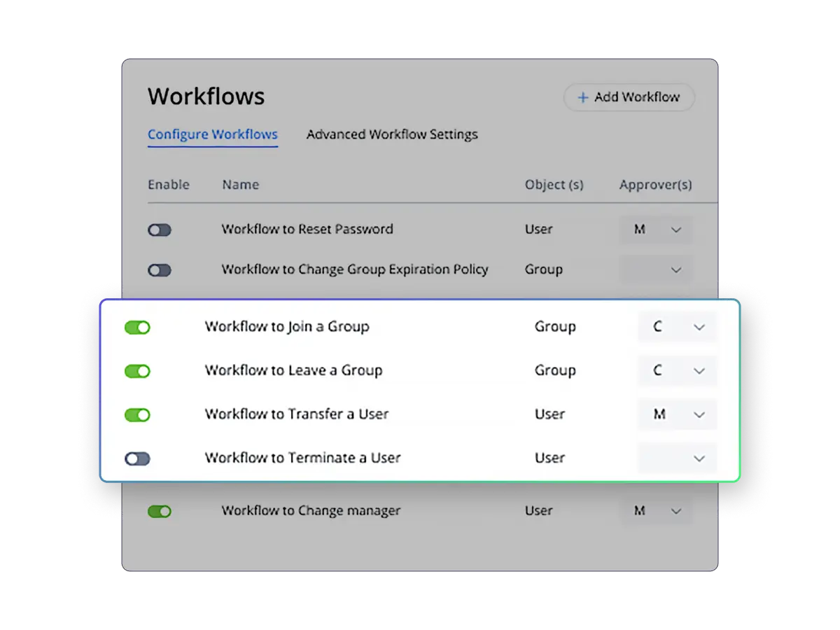
Task: Select the Configure Workflows tab
Action: pos(213,134)
